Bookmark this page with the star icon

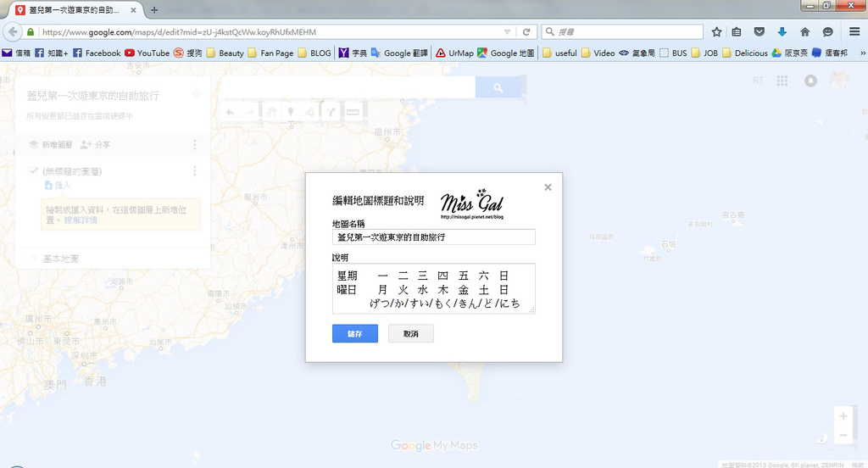pos(716,32)
